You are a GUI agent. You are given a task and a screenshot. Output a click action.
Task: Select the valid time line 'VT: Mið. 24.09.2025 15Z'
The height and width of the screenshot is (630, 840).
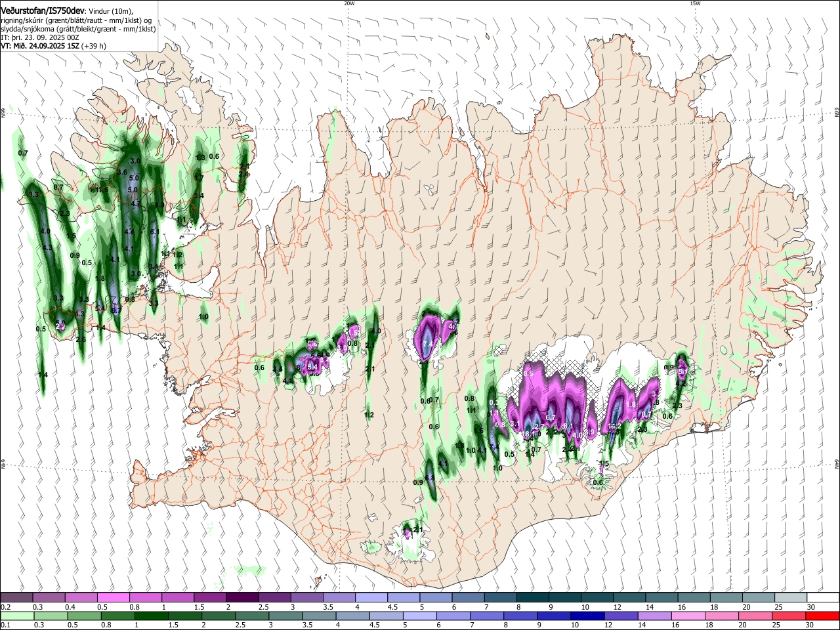39,46
